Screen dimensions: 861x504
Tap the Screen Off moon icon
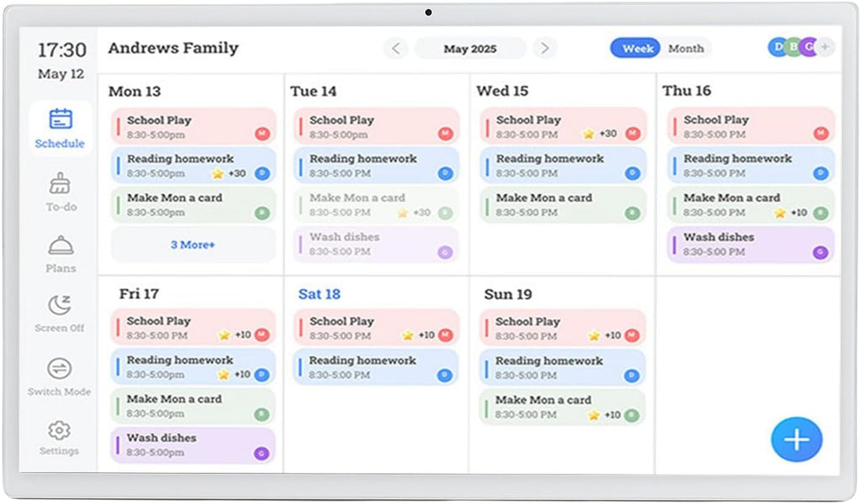click(x=60, y=305)
